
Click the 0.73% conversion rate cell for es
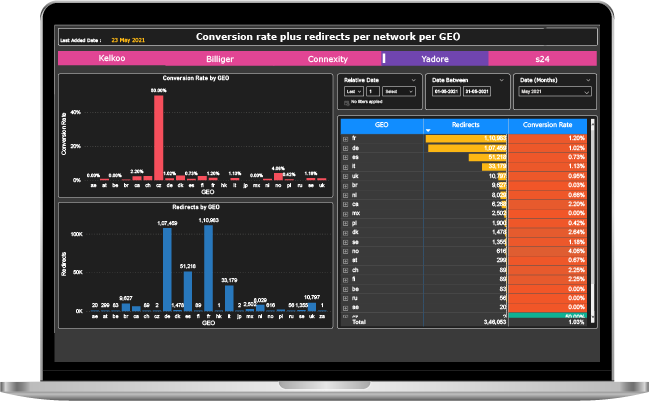click(x=548, y=157)
